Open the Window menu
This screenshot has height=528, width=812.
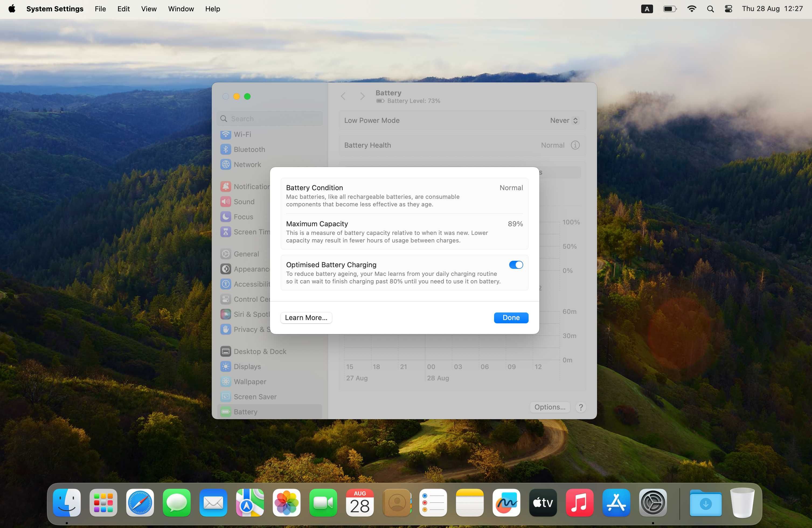[x=181, y=9]
